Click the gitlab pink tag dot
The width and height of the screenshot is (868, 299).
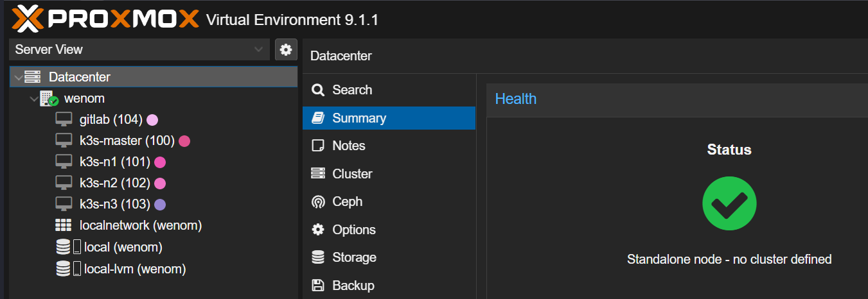(152, 119)
